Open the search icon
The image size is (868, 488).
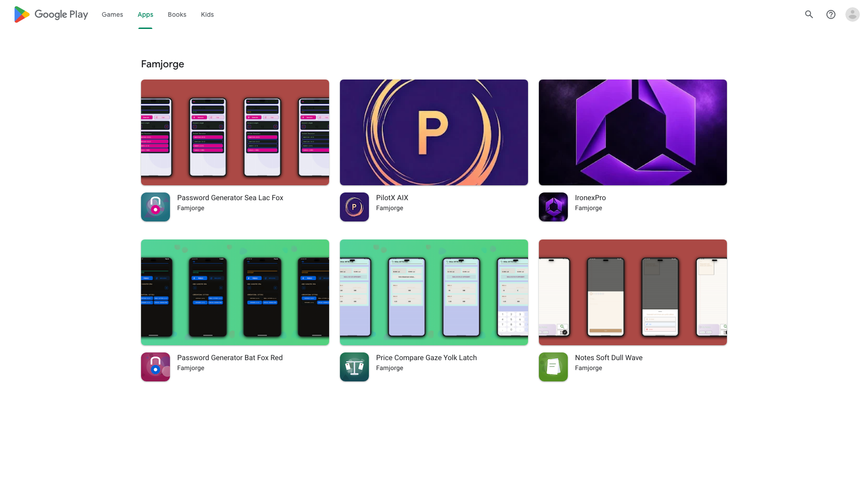coord(809,14)
